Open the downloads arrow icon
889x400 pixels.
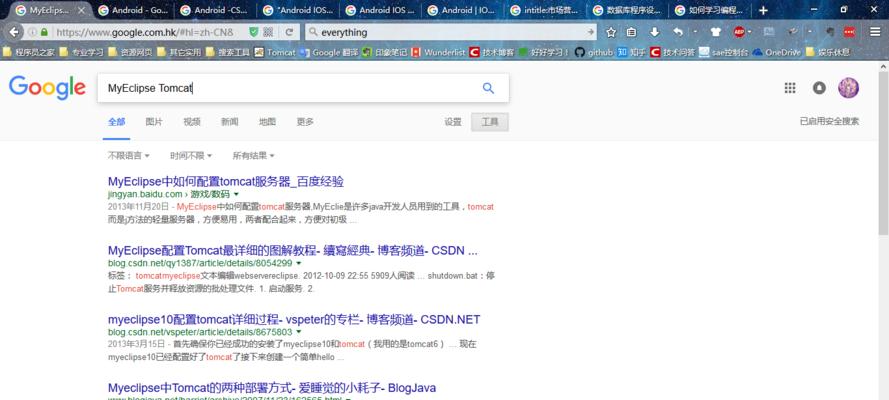(x=654, y=32)
